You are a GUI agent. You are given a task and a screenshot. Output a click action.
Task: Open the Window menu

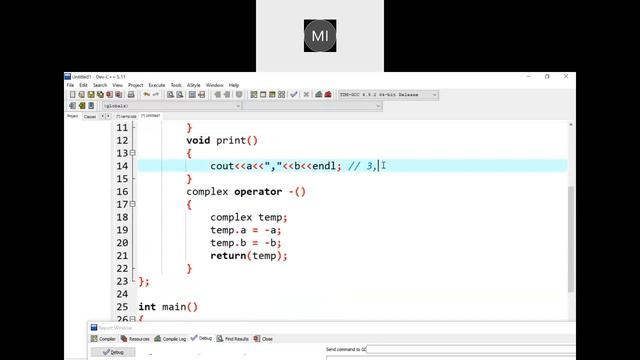tap(215, 85)
